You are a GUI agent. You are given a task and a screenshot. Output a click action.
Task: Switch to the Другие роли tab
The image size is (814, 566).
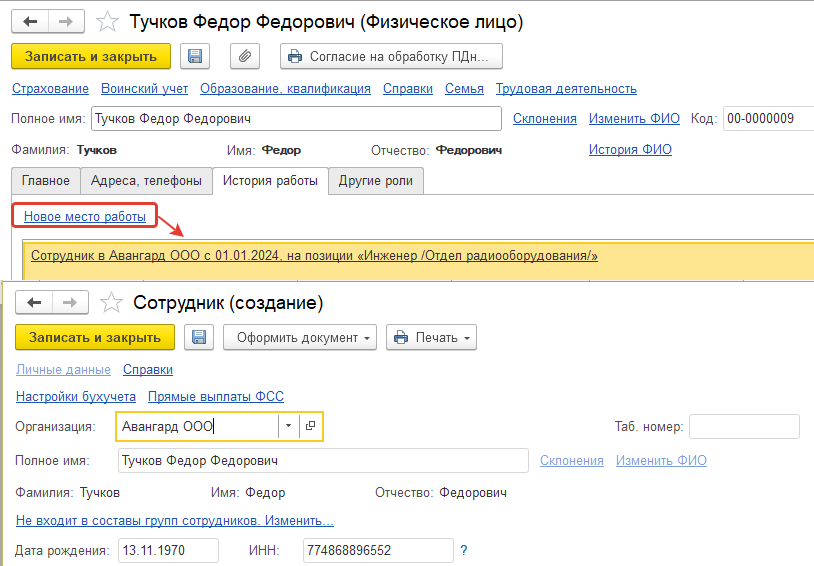tap(376, 181)
